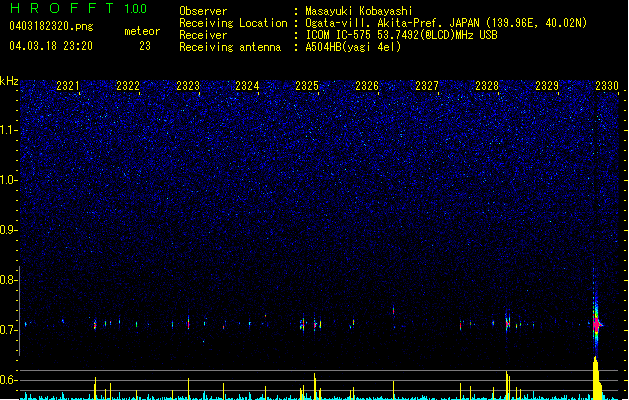Click the tallest yellow signal bar near 2330
The image size is (629, 400).
coord(596,378)
